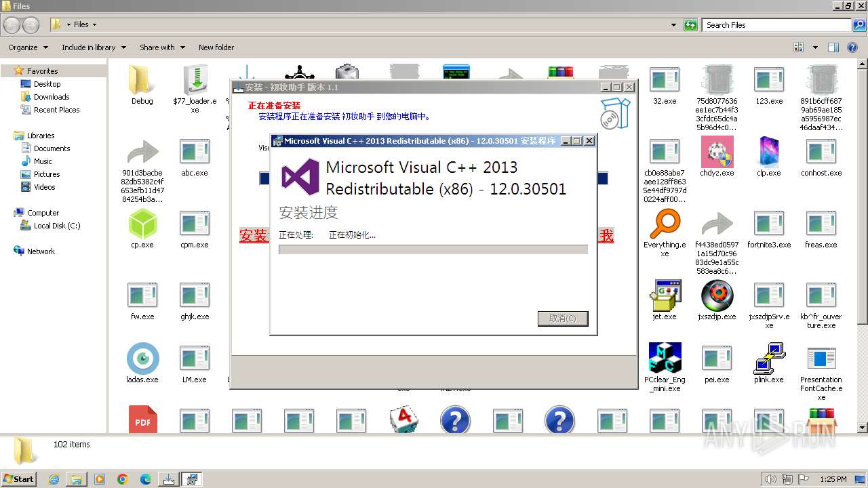Open the Include in library dropdown
Viewport: 868px width, 488px height.
coord(94,47)
